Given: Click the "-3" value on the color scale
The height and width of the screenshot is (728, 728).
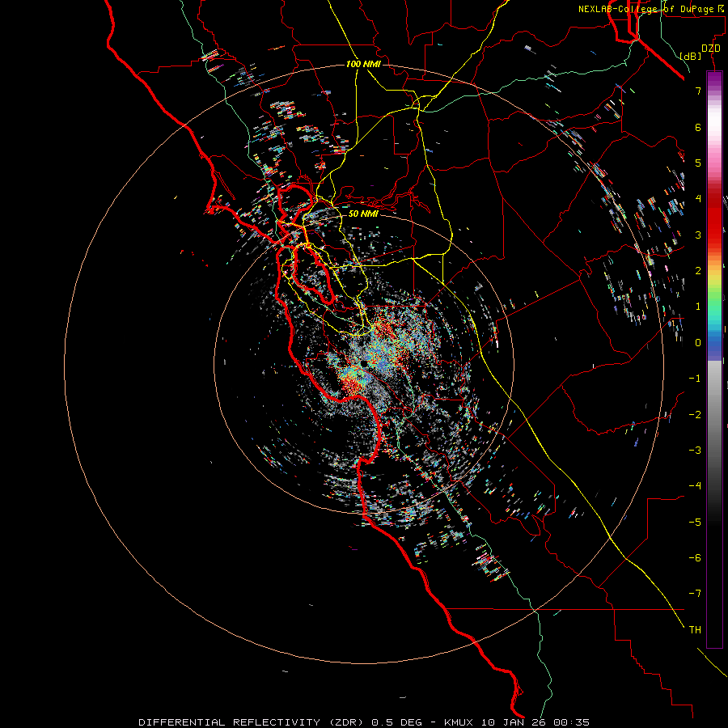Looking at the screenshot, I should [695, 451].
